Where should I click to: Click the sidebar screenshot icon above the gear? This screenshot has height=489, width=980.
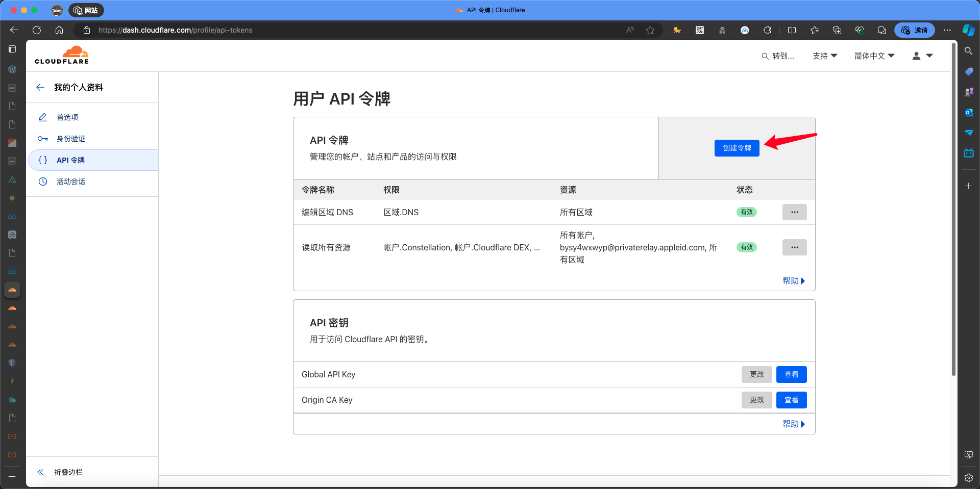968,454
